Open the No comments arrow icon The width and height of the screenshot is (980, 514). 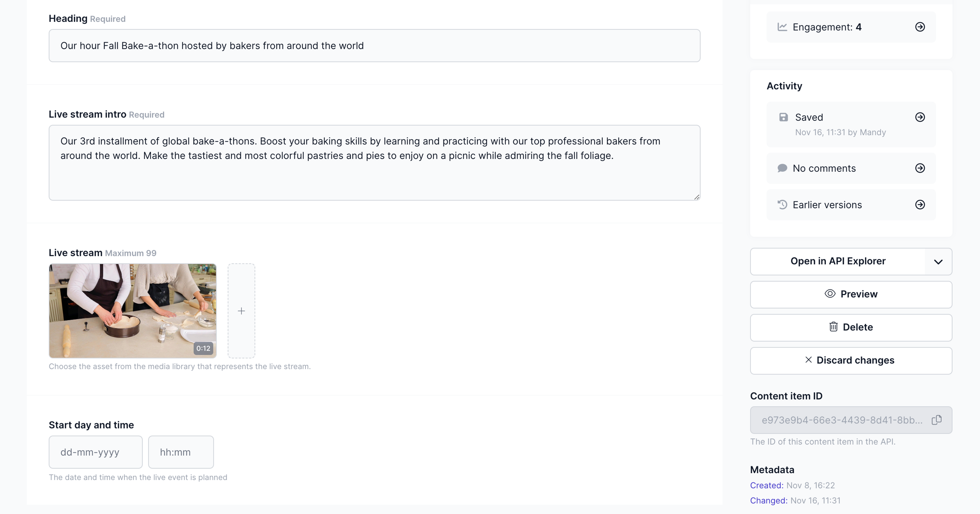pos(920,168)
